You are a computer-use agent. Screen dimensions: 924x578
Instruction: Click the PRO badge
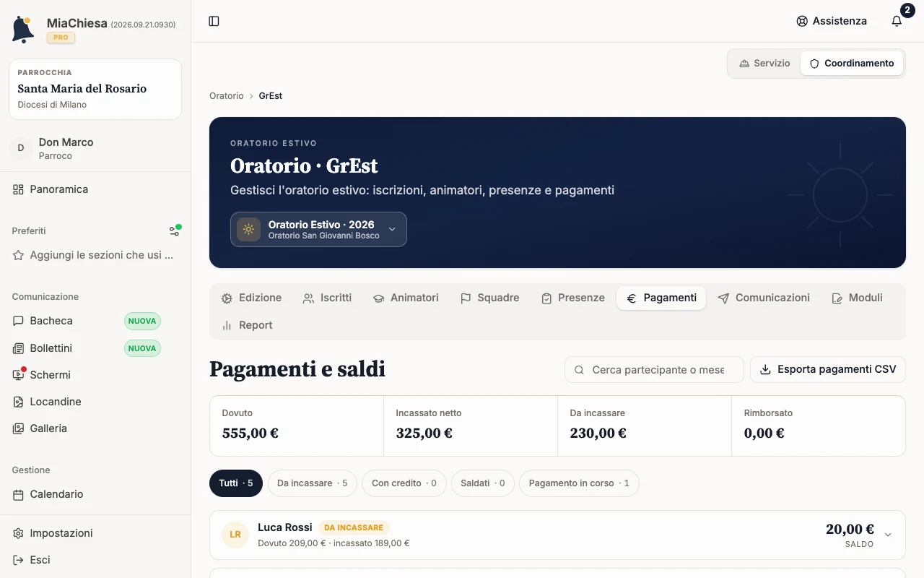61,38
